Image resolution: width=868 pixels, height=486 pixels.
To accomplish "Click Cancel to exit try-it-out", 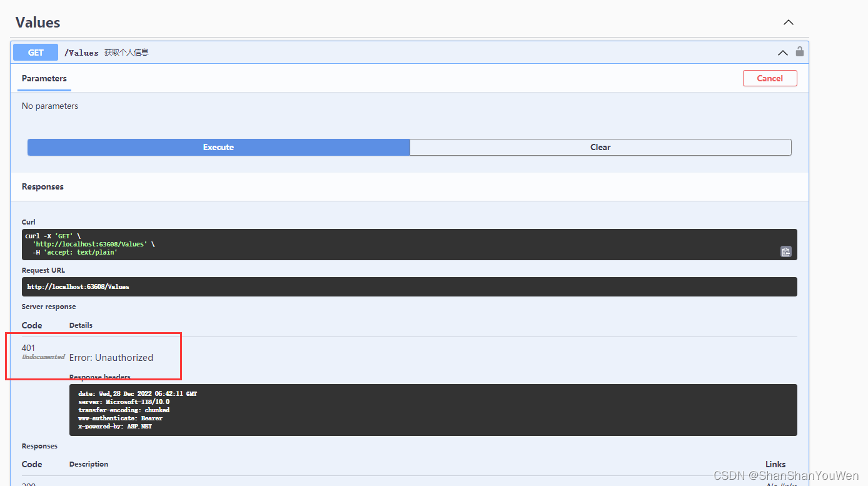I will coord(770,78).
